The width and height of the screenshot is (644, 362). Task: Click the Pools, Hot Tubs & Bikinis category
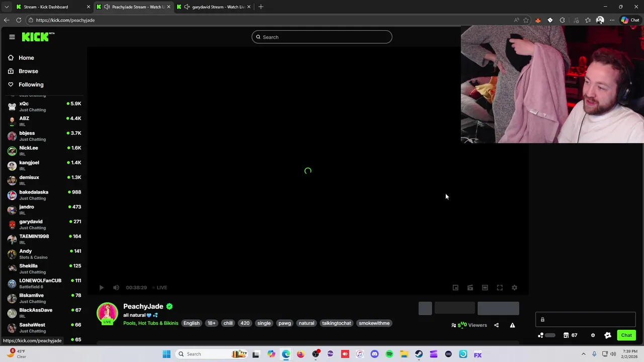point(150,323)
